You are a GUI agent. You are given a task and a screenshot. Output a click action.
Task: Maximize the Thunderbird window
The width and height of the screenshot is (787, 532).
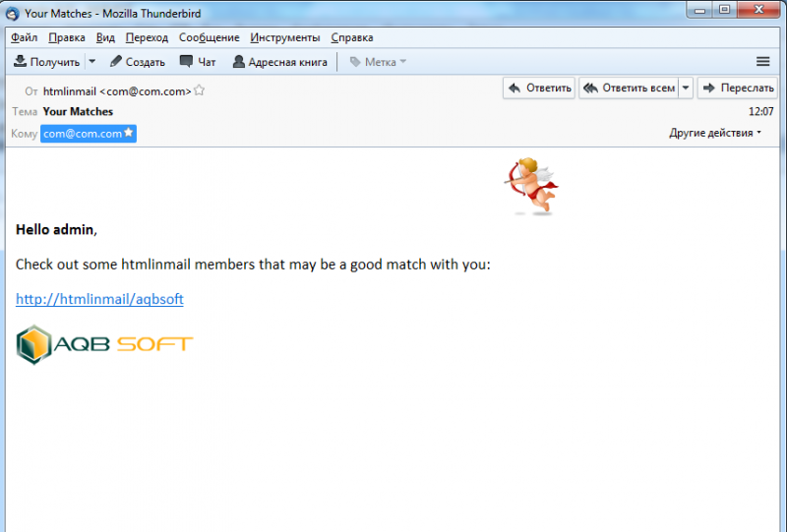pos(724,10)
